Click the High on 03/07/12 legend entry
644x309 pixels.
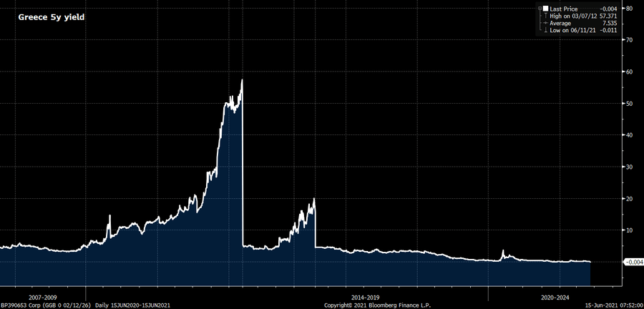click(x=584, y=16)
